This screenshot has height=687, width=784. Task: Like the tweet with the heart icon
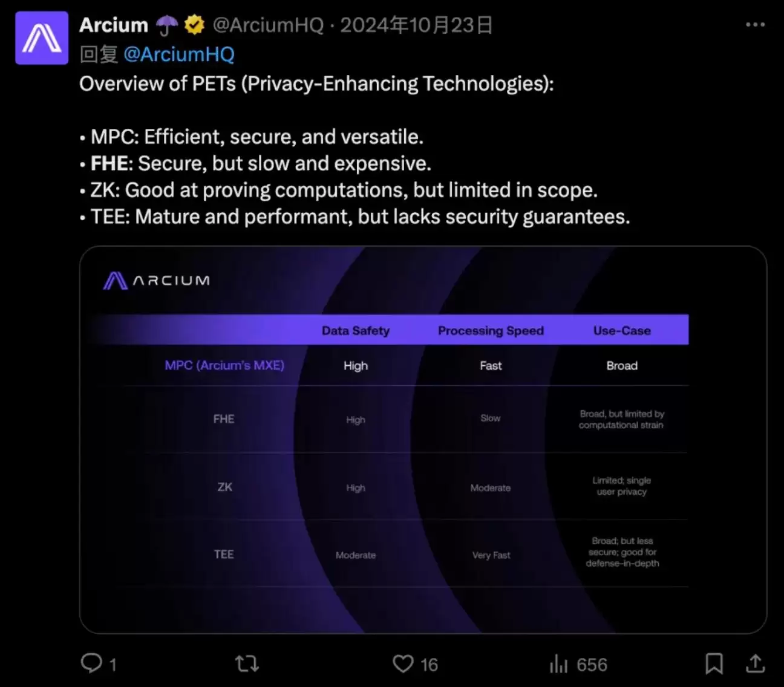(x=403, y=664)
